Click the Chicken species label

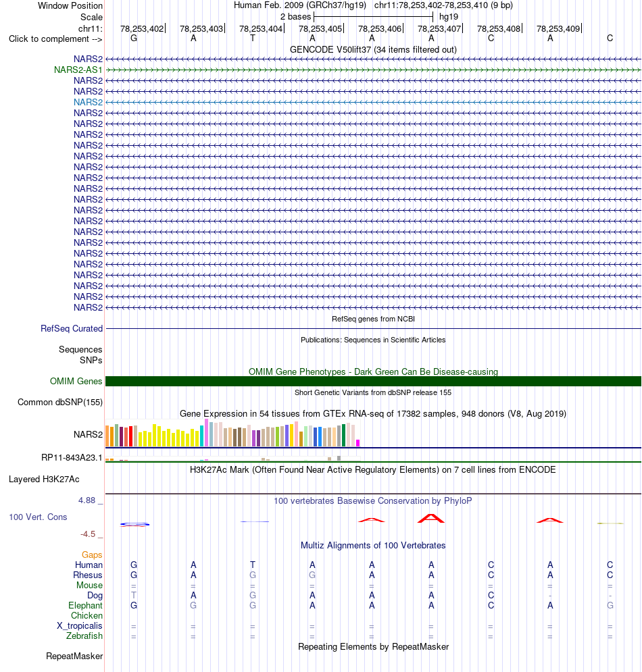(87, 616)
